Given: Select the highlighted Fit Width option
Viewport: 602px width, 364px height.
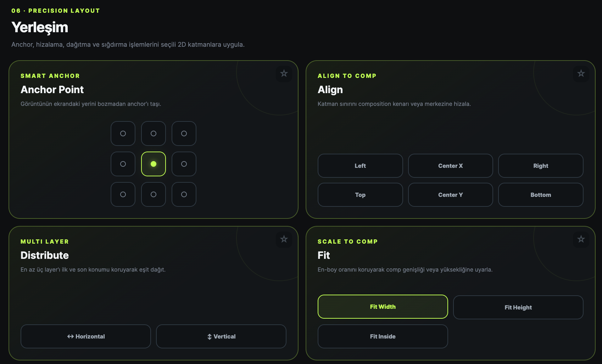Looking at the screenshot, I should coord(383,307).
